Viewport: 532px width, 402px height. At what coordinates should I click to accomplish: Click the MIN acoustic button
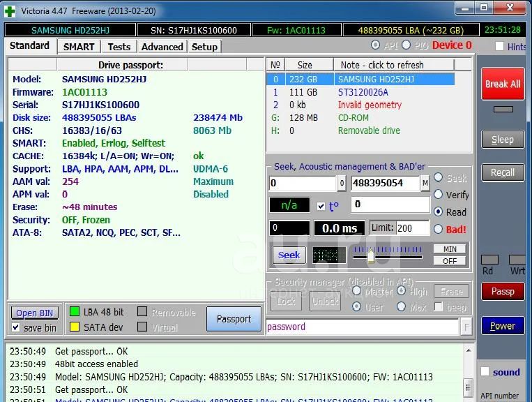point(450,249)
